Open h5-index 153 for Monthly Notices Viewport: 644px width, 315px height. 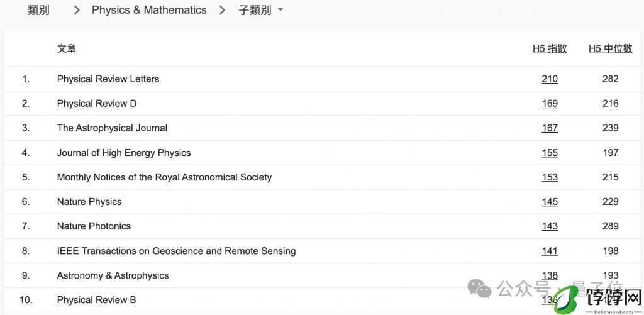click(x=550, y=177)
